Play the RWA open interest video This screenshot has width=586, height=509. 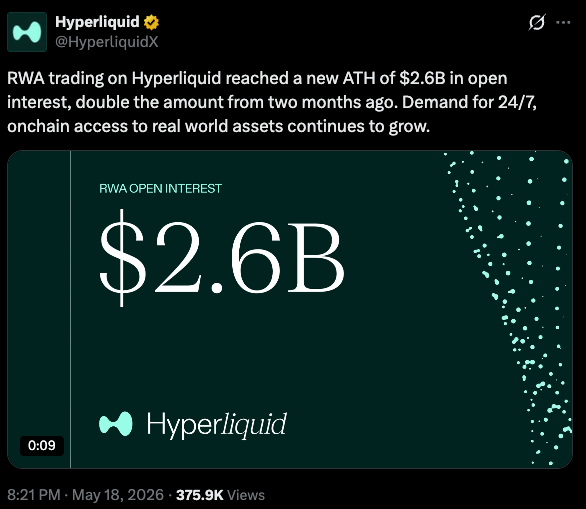290,309
